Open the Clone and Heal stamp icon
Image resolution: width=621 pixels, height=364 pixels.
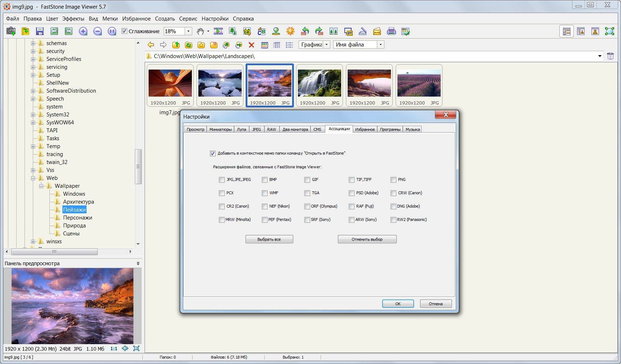click(x=276, y=31)
